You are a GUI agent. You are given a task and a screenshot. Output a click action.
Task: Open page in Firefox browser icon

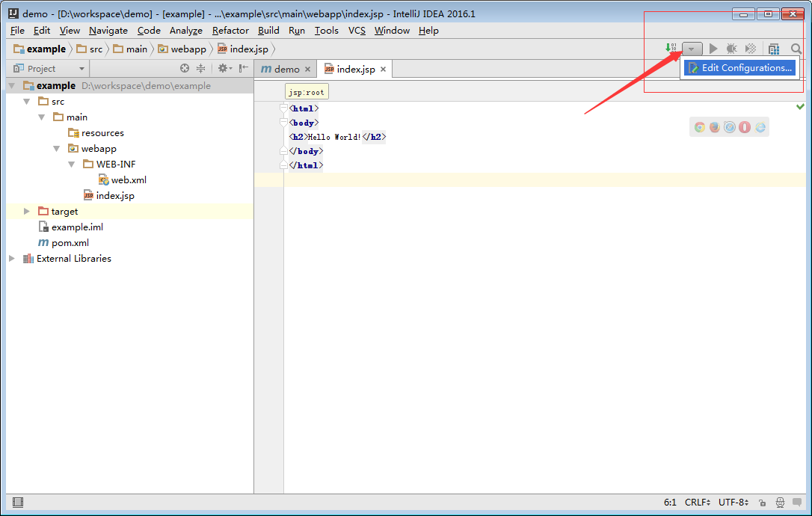click(x=715, y=127)
